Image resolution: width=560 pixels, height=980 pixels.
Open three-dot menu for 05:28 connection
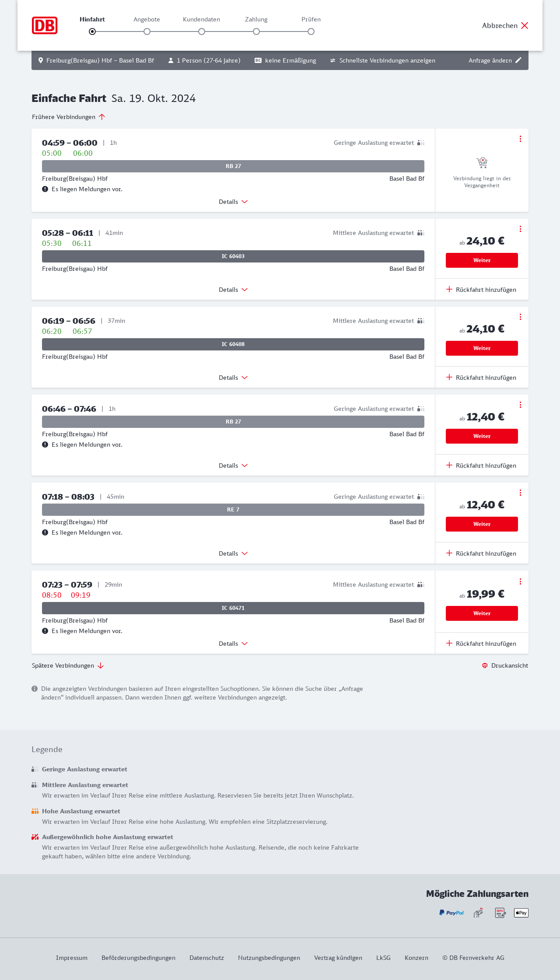click(x=520, y=229)
